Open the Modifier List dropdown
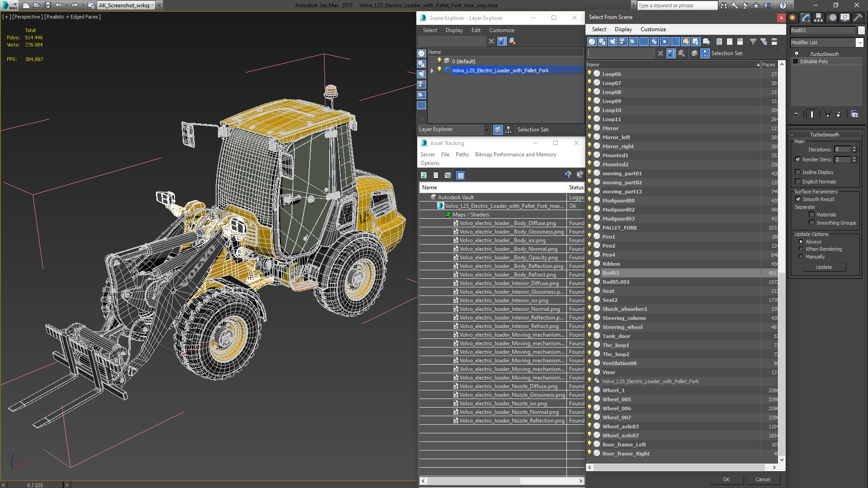This screenshot has height=488, width=868. [859, 42]
